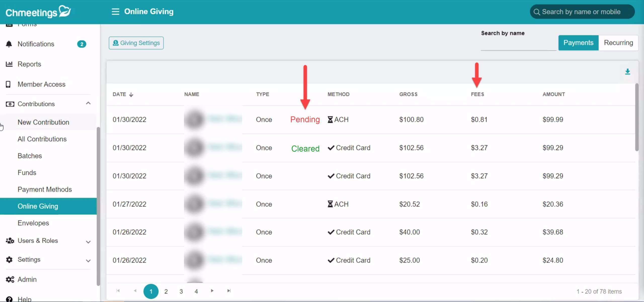This screenshot has width=644, height=302.
Task: Click the 01/27/2022 date cell
Action: point(129,204)
